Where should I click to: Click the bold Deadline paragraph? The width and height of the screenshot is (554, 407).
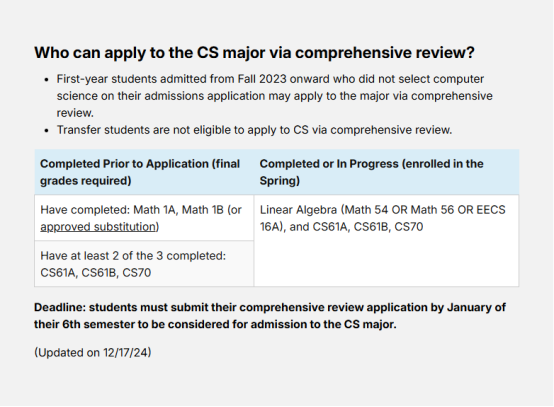point(270,316)
